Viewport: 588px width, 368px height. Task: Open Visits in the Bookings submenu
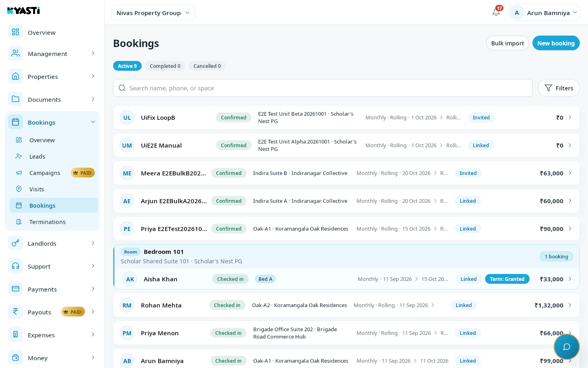[x=54, y=189]
